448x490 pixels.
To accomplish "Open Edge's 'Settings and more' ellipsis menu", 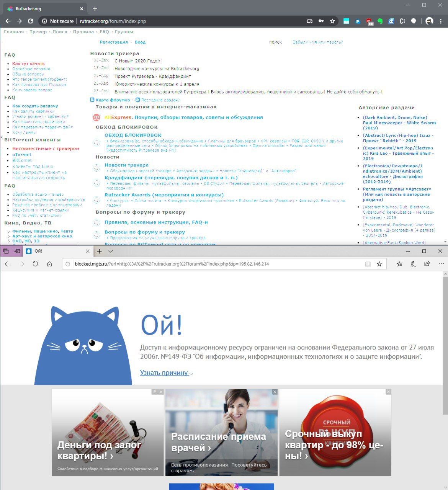I will 441,264.
